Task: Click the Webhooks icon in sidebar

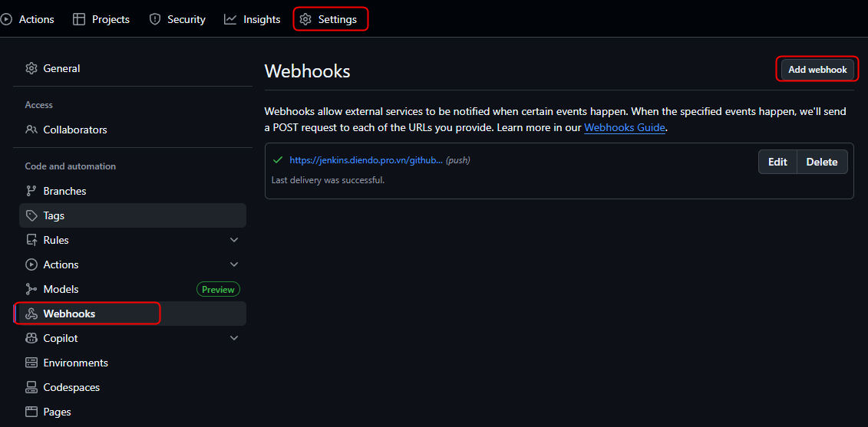Action: click(x=31, y=314)
